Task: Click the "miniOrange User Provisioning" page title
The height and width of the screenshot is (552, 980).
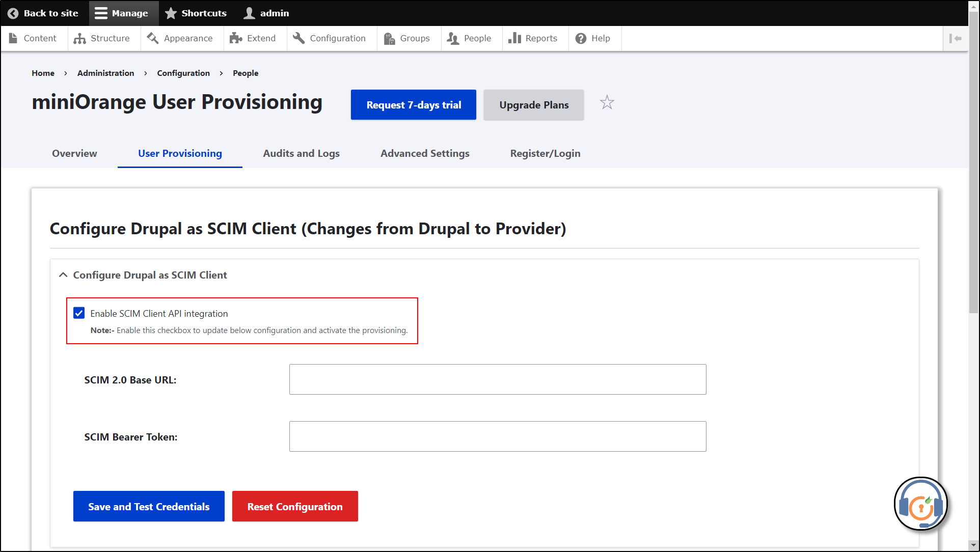Action: pyautogui.click(x=177, y=102)
